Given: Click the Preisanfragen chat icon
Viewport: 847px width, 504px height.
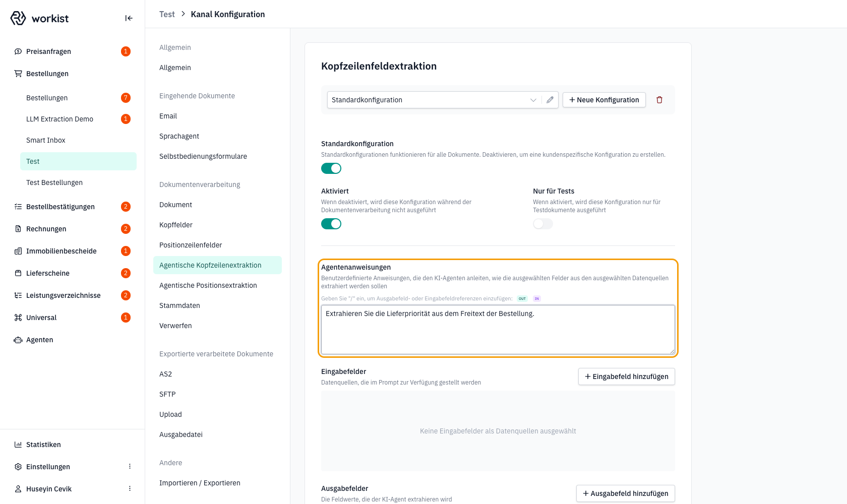Looking at the screenshot, I should 18,51.
